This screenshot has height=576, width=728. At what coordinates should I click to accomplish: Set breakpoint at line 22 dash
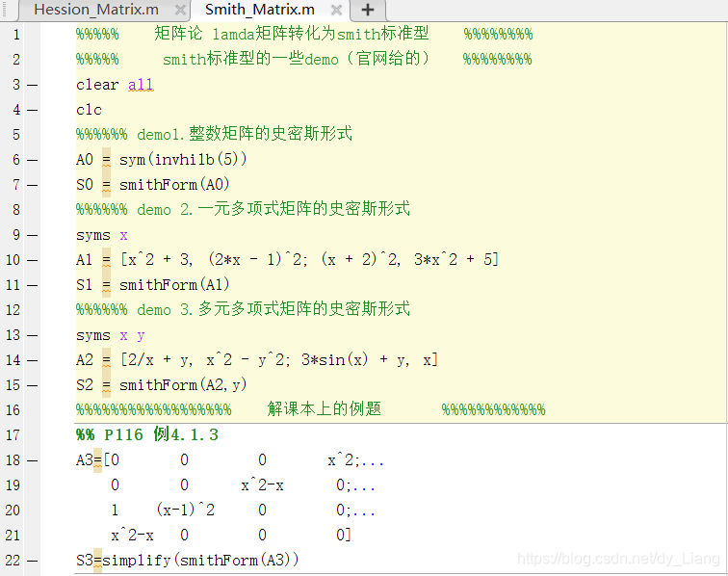point(32,562)
